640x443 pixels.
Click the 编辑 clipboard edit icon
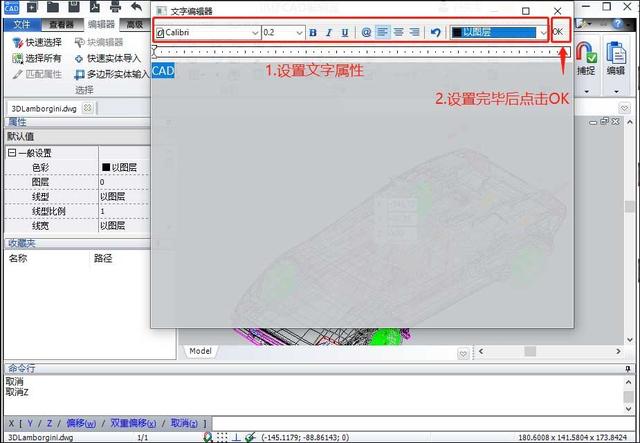(x=616, y=52)
